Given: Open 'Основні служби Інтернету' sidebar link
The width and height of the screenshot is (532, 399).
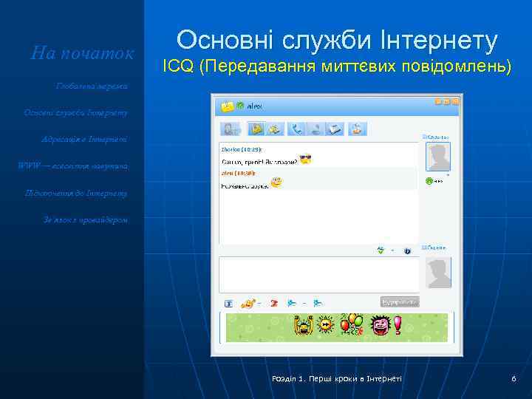Looking at the screenshot, I should [x=75, y=113].
